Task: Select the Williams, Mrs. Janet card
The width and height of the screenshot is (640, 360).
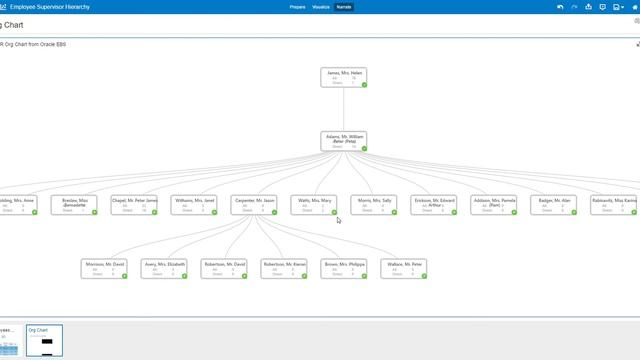Action: (x=193, y=205)
